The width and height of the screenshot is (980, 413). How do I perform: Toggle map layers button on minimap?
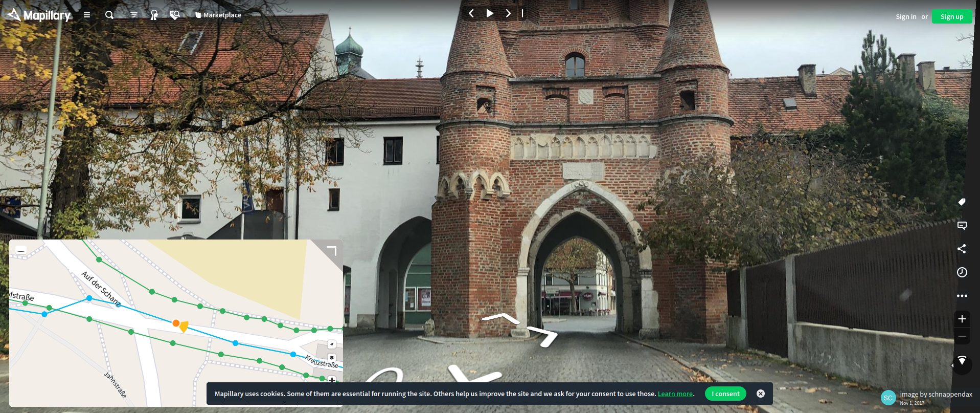tap(332, 358)
